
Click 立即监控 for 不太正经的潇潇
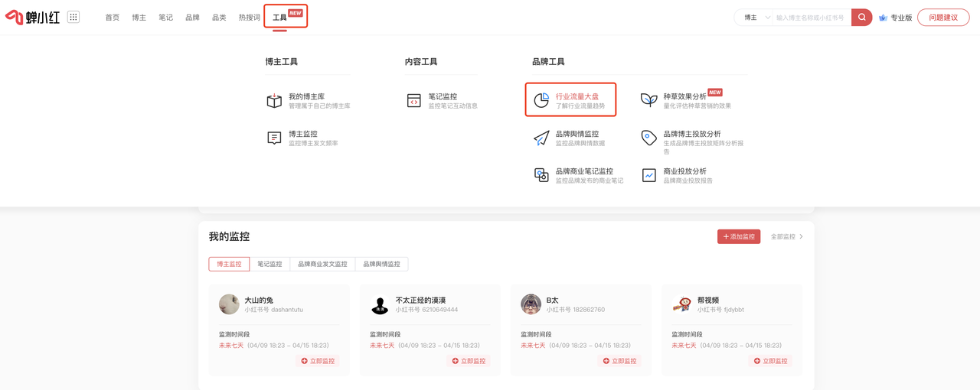469,361
